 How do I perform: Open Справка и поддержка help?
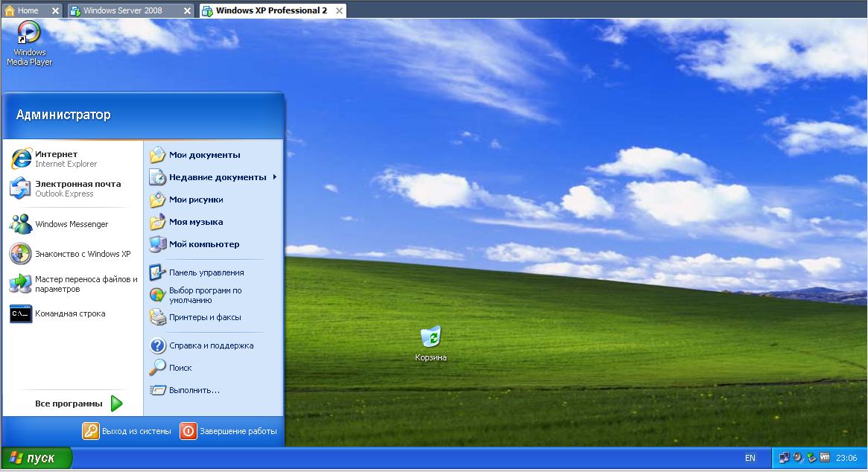(213, 345)
